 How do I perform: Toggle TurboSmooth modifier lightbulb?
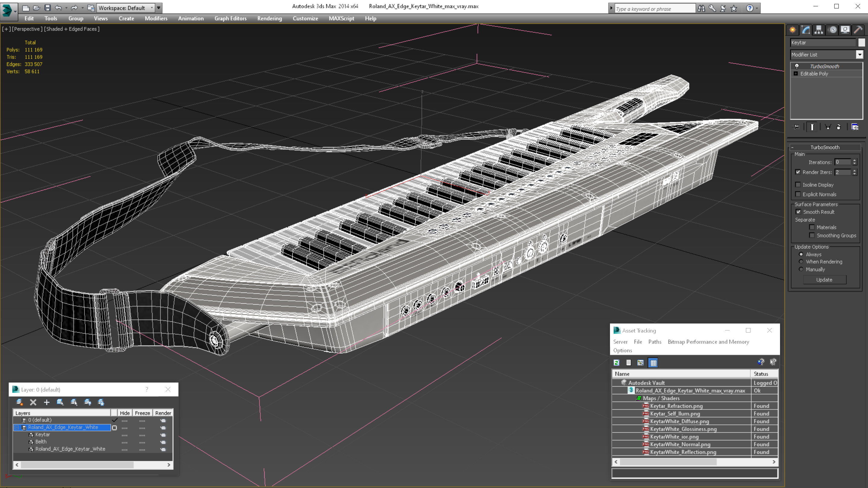point(797,66)
